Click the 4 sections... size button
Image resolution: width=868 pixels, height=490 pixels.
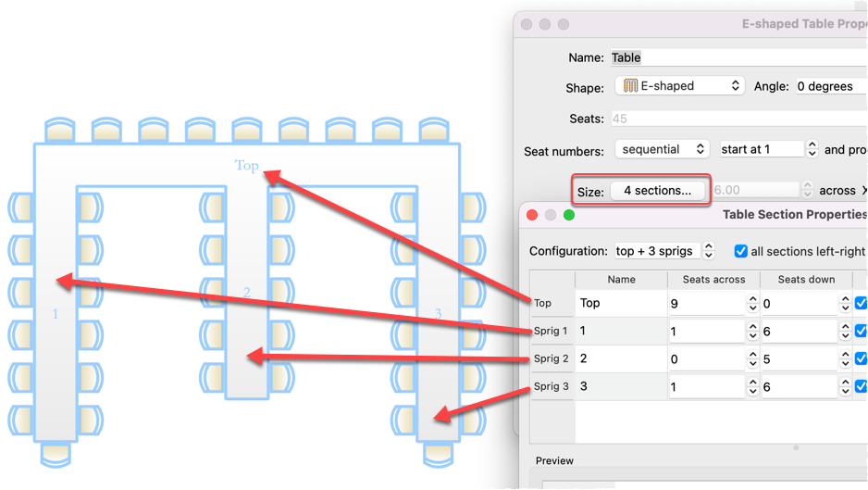pos(657,191)
